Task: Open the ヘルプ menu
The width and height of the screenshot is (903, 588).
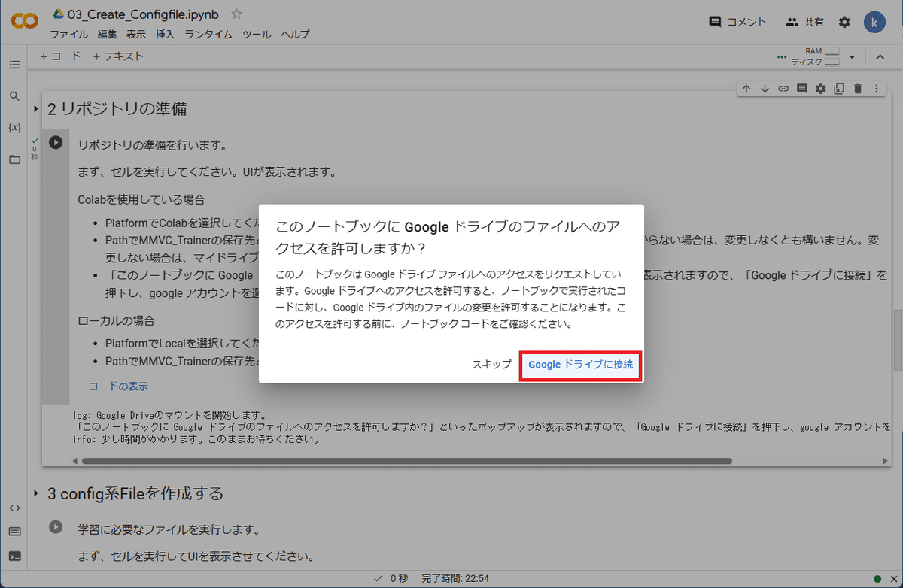Action: 295,35
